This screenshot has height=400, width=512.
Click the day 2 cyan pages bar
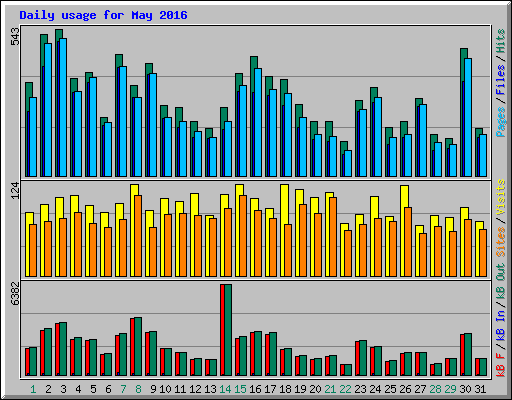pyautogui.click(x=48, y=110)
